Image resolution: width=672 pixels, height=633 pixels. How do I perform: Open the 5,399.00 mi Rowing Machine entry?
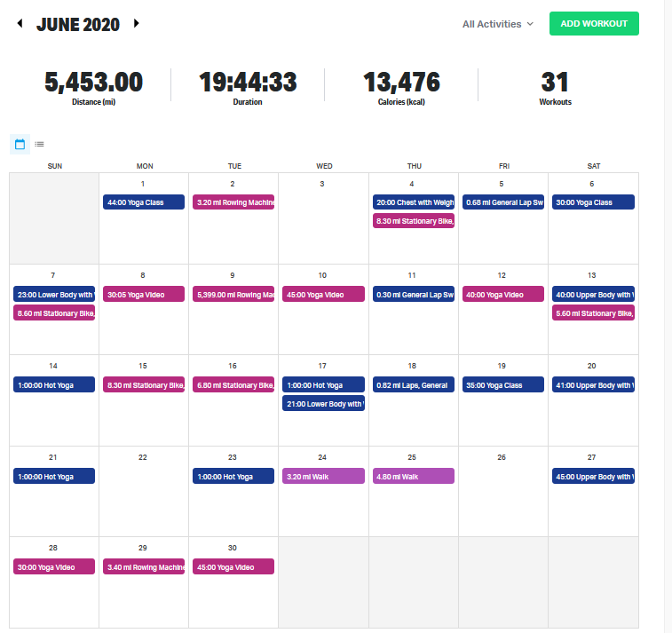(x=233, y=294)
